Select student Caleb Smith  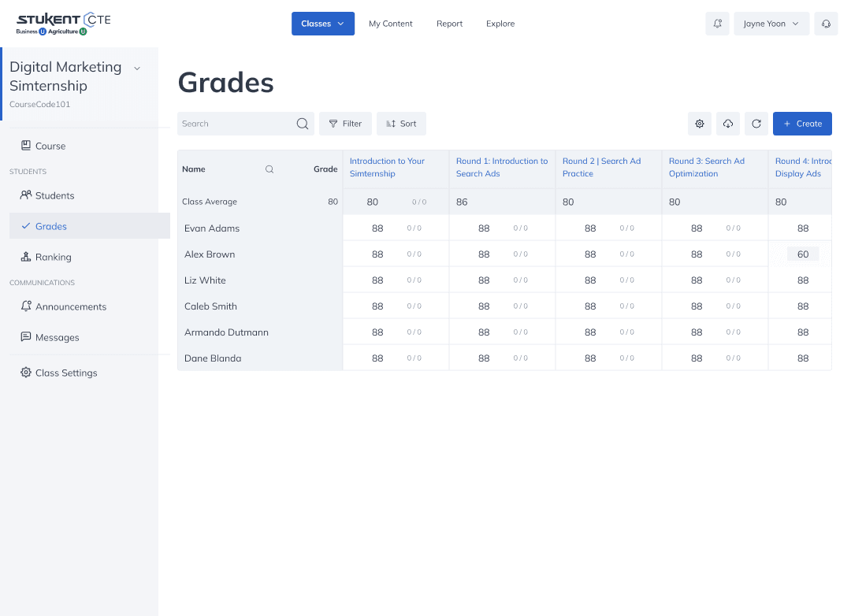pos(210,306)
